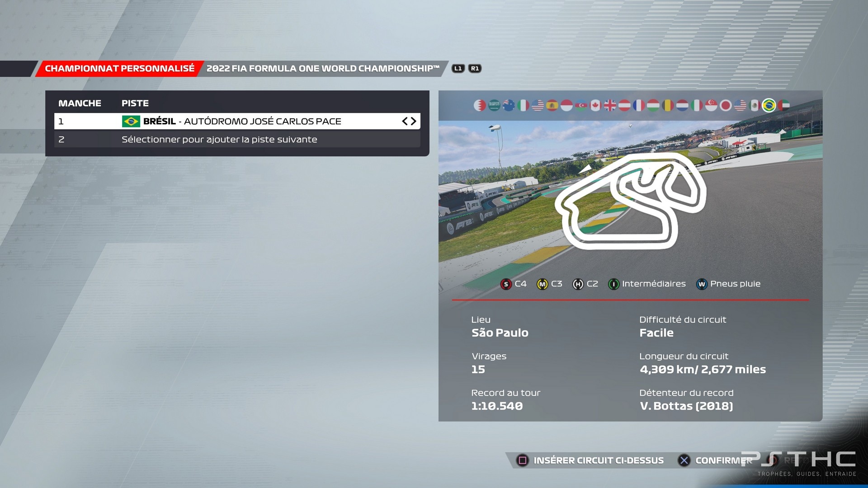The image size is (868, 488).
Task: Click the 'São Paulo' location value
Action: pyautogui.click(x=500, y=333)
